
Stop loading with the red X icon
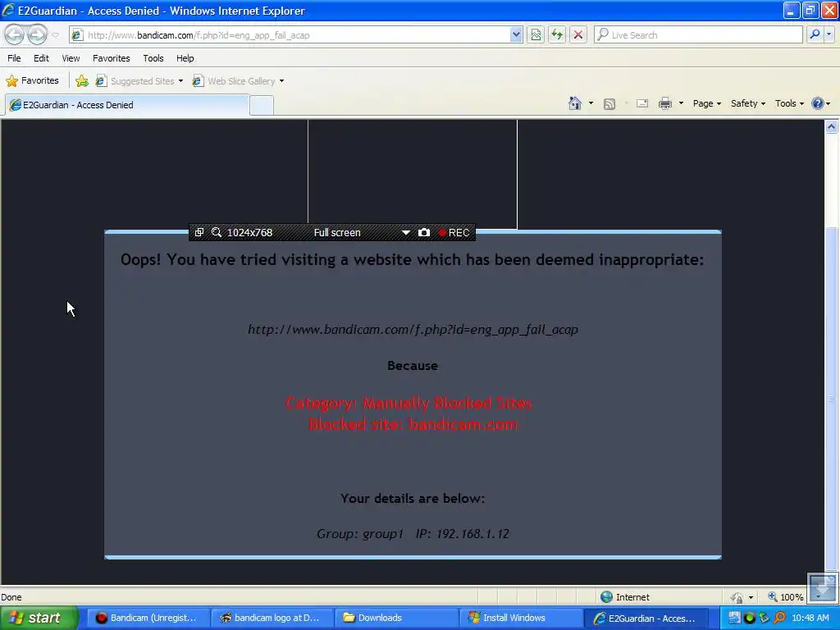tap(578, 34)
